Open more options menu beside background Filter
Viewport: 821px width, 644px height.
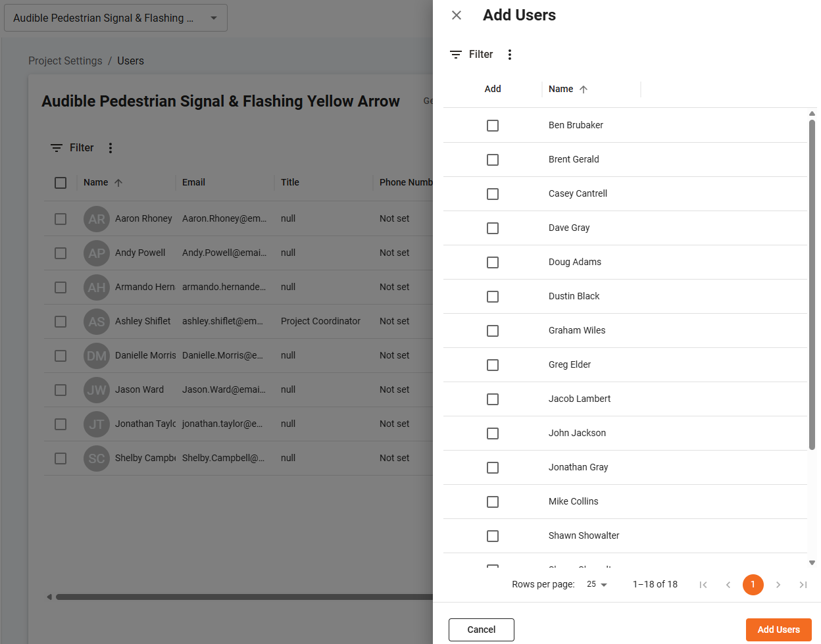[x=111, y=148]
